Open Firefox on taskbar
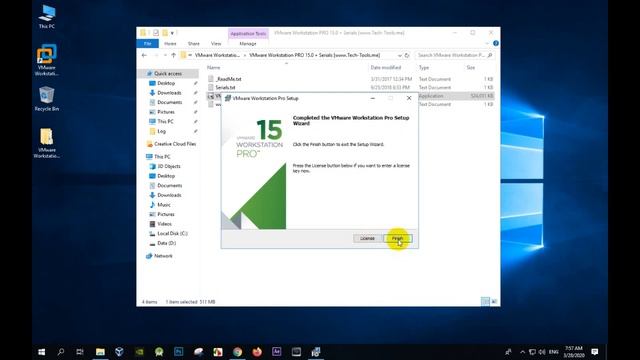 click(x=257, y=352)
